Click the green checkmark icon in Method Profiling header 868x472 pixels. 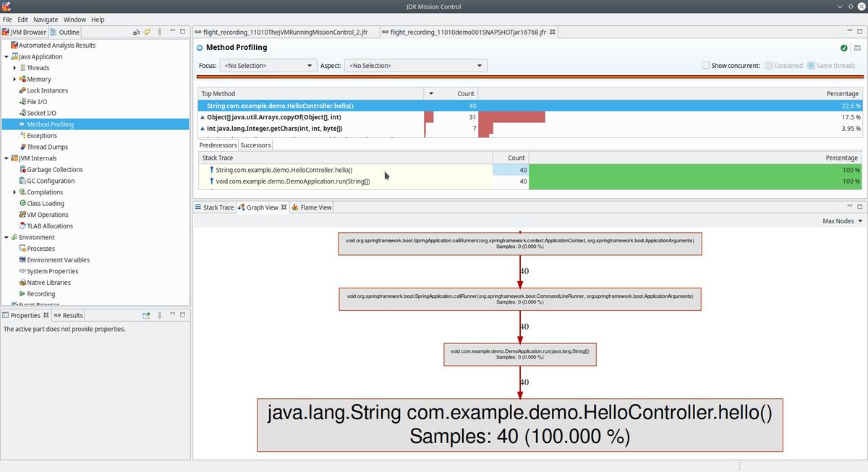(843, 48)
